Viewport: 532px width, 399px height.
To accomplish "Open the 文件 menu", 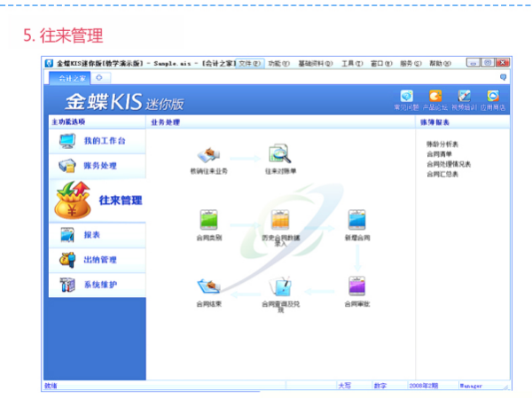I will click(250, 64).
